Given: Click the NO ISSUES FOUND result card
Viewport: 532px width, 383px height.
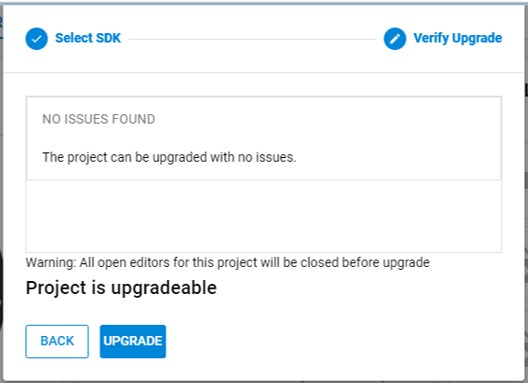Looking at the screenshot, I should [x=264, y=138].
